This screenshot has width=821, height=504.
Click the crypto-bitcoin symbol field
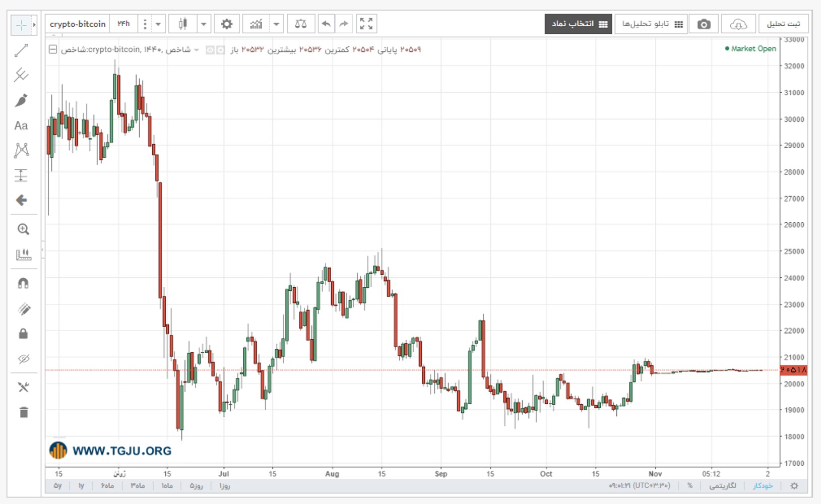coord(78,24)
